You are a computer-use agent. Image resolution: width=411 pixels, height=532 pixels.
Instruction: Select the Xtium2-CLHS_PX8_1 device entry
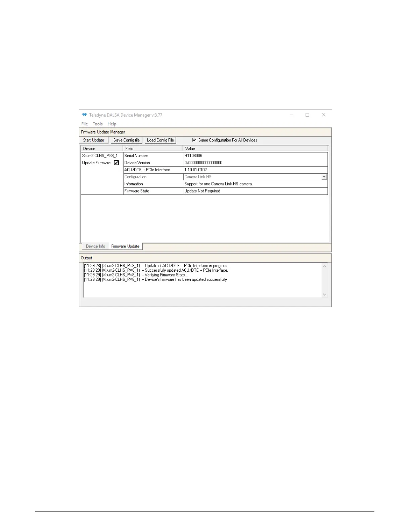click(100, 156)
